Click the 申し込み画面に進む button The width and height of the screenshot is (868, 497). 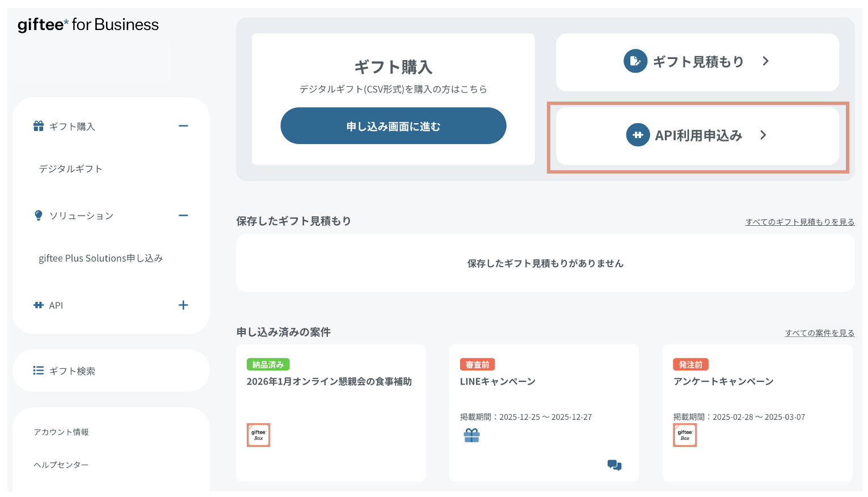393,126
